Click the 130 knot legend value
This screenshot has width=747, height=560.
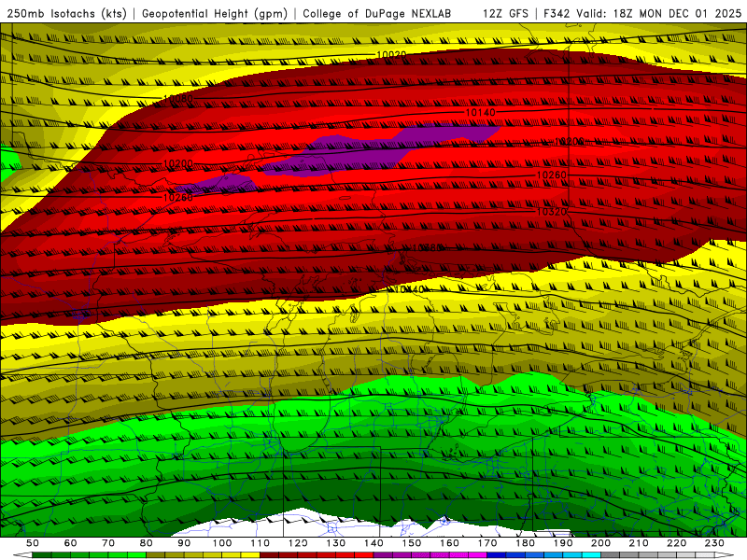pyautogui.click(x=336, y=543)
